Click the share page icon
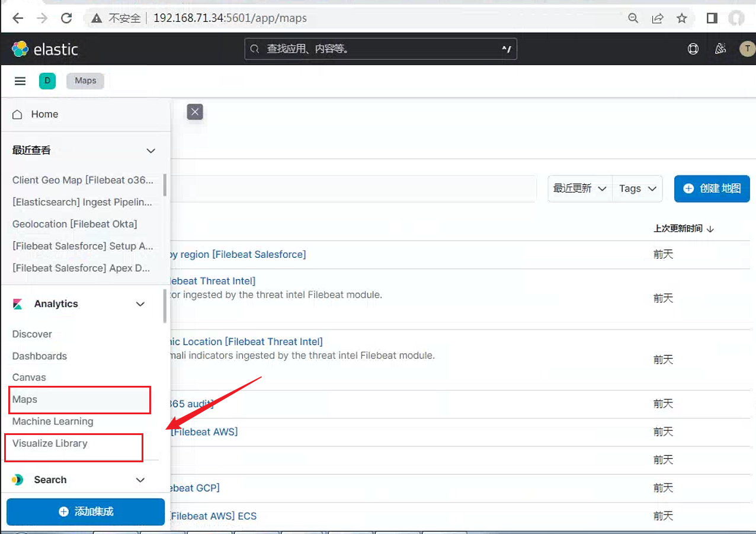This screenshot has height=534, width=756. click(x=658, y=18)
